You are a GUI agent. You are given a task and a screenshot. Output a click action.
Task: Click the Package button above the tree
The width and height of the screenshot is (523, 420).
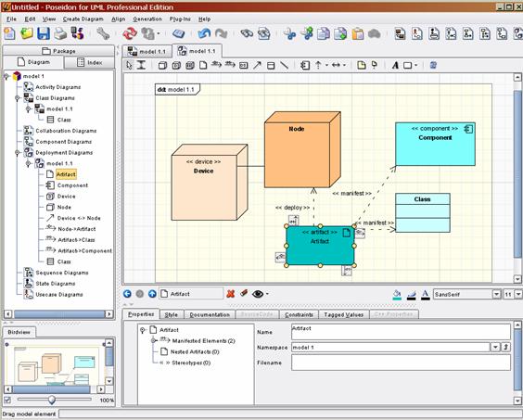pyautogui.click(x=58, y=51)
